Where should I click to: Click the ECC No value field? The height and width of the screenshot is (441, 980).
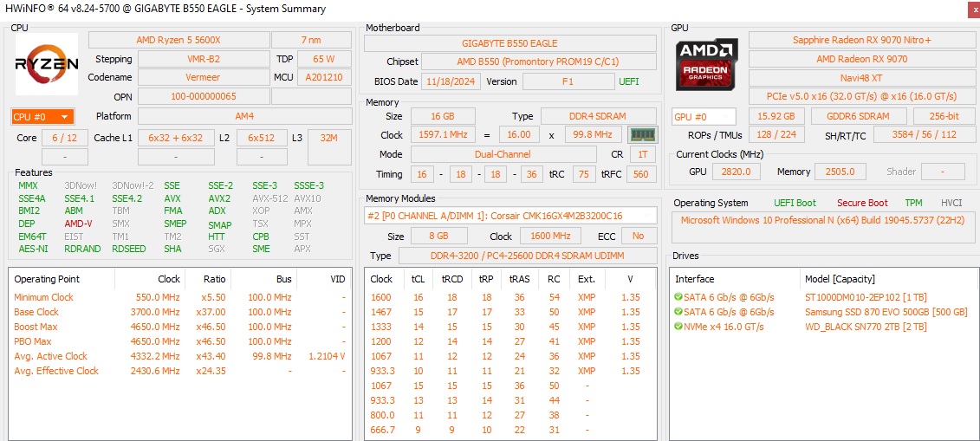638,237
